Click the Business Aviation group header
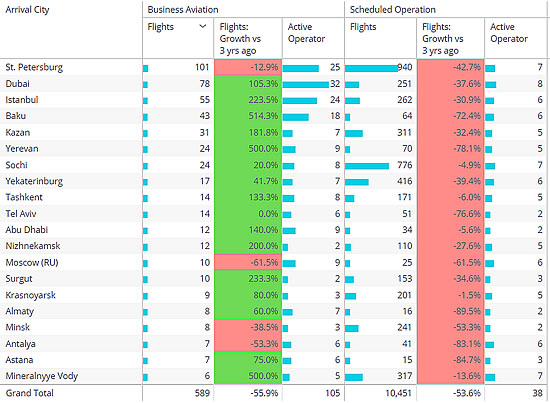Screen dimensions: 550x403 (x=183, y=9)
